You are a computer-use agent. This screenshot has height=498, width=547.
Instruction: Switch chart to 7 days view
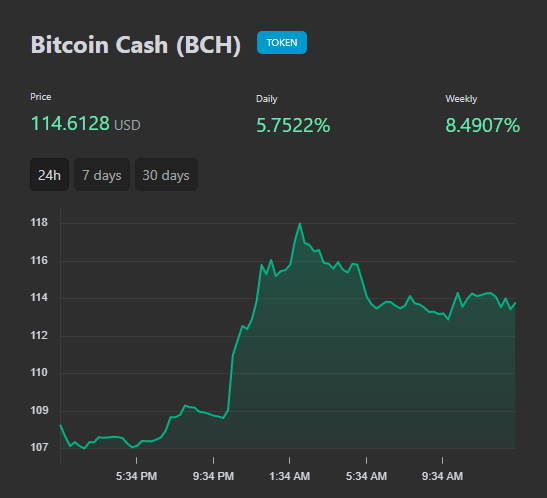[102, 175]
